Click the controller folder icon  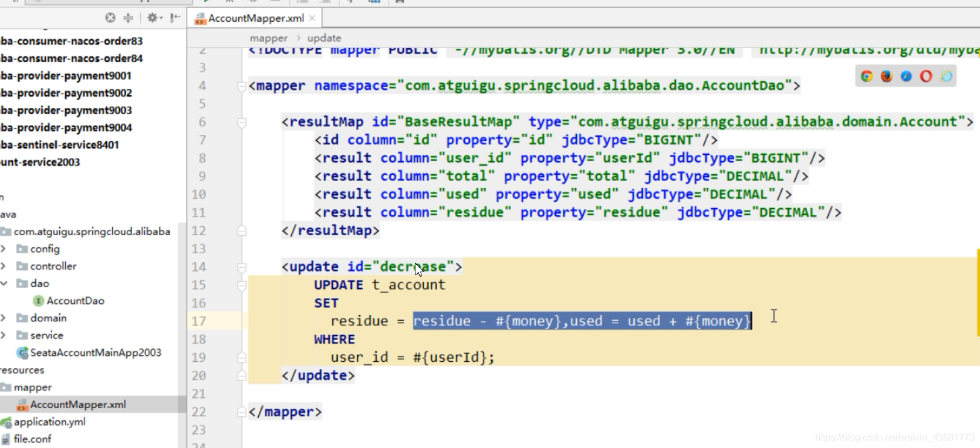point(22,266)
